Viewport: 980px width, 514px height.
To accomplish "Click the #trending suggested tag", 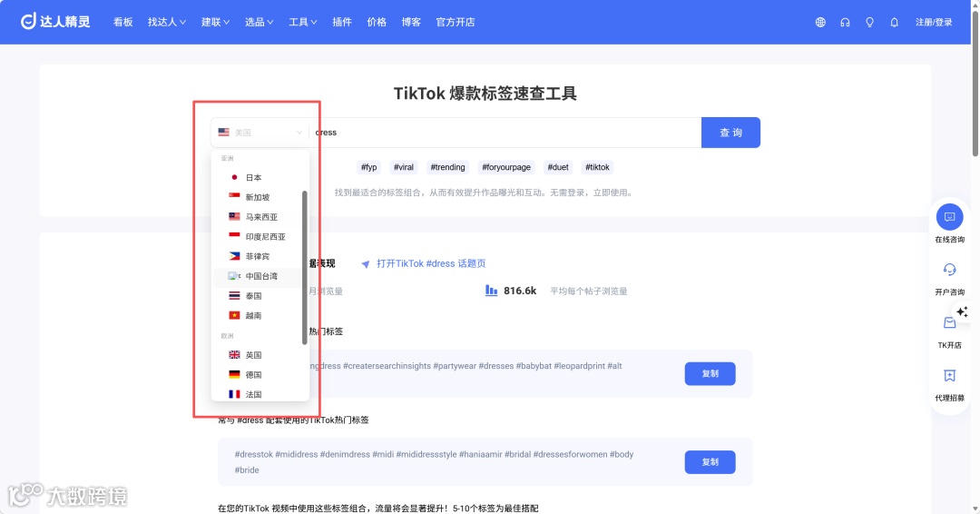I will pos(447,167).
